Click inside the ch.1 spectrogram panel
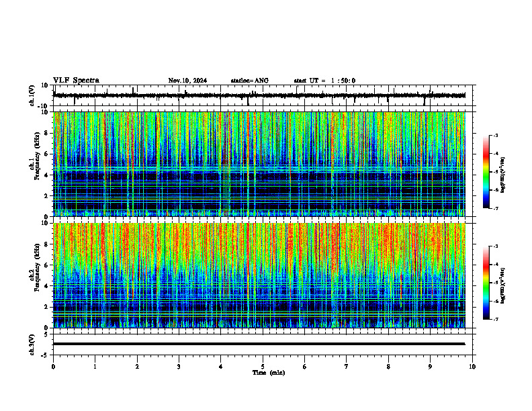532x411 pixels. click(x=259, y=164)
